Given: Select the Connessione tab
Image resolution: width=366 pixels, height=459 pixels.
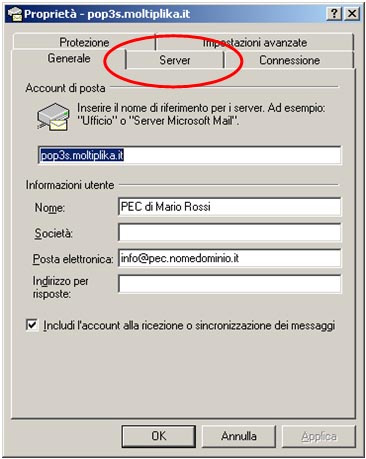Looking at the screenshot, I should pos(289,60).
